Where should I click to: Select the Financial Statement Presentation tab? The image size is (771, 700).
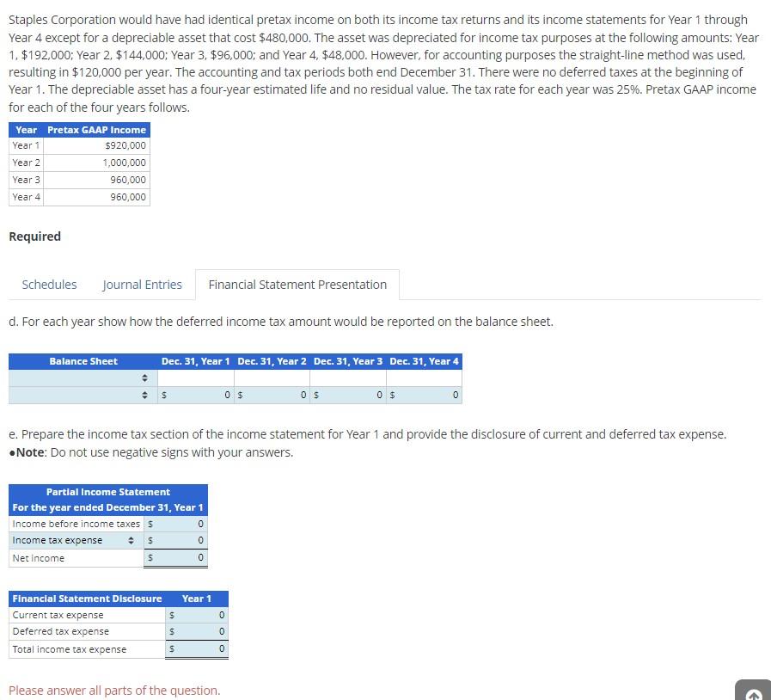[x=297, y=284]
